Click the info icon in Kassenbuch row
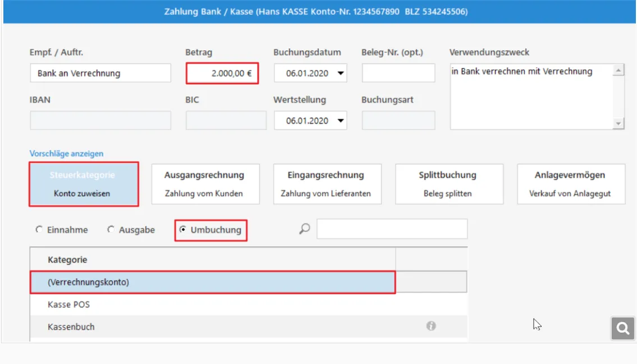637x364 pixels. (x=430, y=326)
